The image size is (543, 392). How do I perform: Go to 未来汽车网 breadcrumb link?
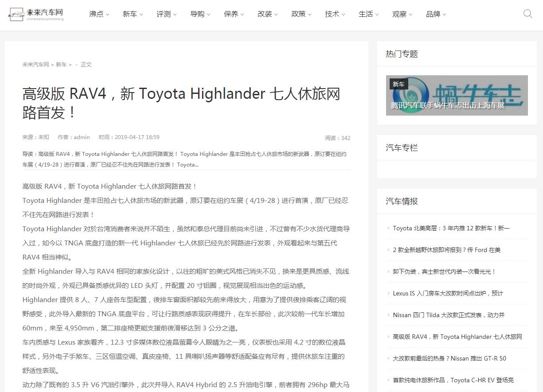[36, 64]
